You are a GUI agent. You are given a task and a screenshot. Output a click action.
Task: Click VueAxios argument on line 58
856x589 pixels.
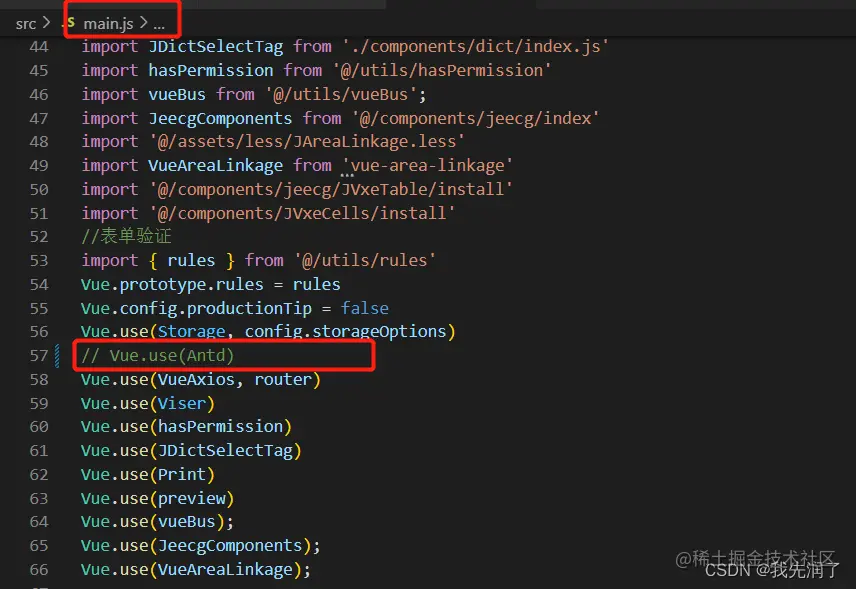[196, 380]
